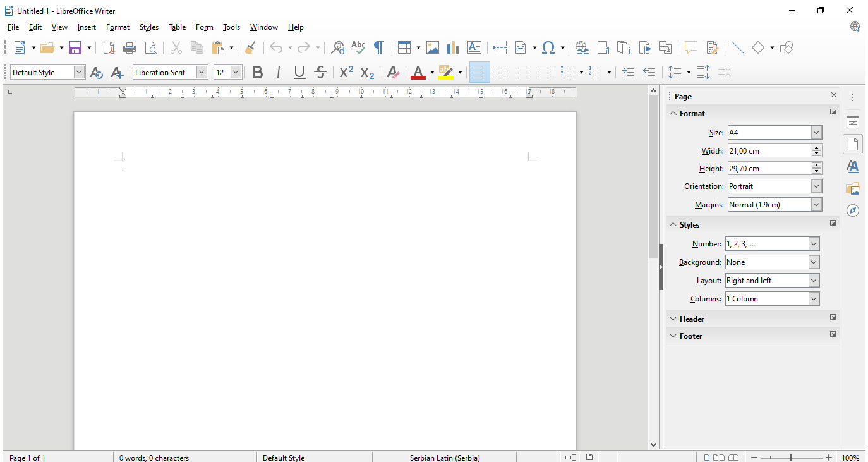Toggle Italic formatting

click(278, 73)
